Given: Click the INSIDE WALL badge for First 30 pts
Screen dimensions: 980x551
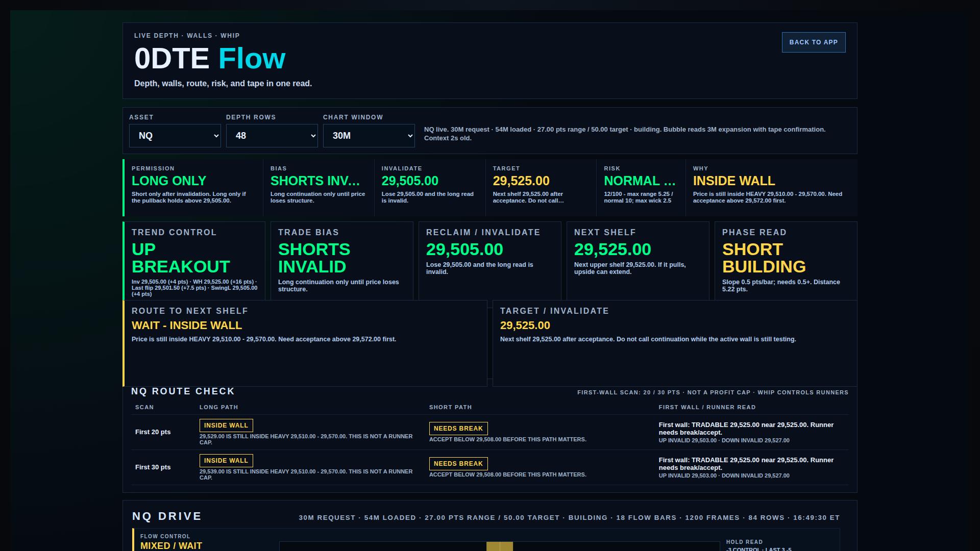Looking at the screenshot, I should pos(226,461).
